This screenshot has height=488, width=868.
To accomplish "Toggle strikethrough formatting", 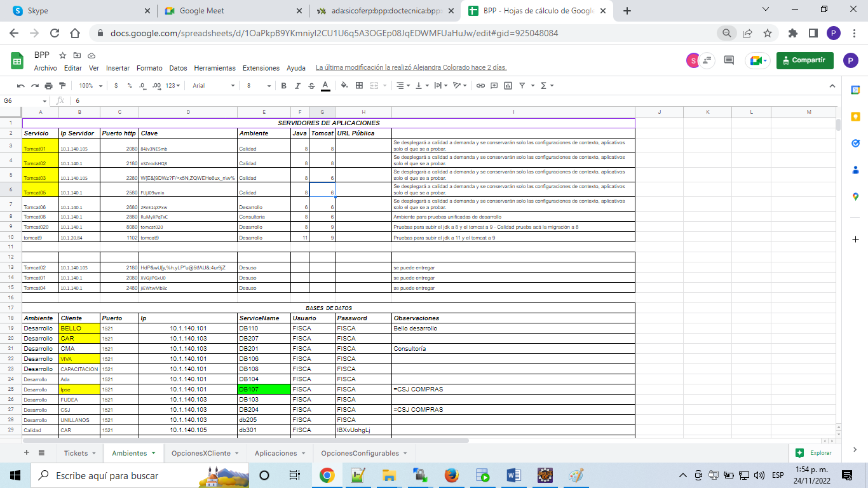I will [x=311, y=86].
